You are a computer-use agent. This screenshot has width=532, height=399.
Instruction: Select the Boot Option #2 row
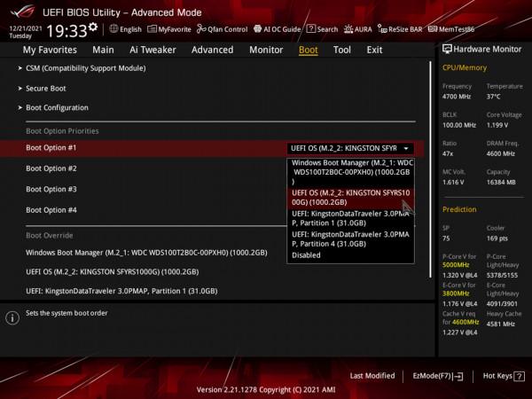[x=51, y=168]
